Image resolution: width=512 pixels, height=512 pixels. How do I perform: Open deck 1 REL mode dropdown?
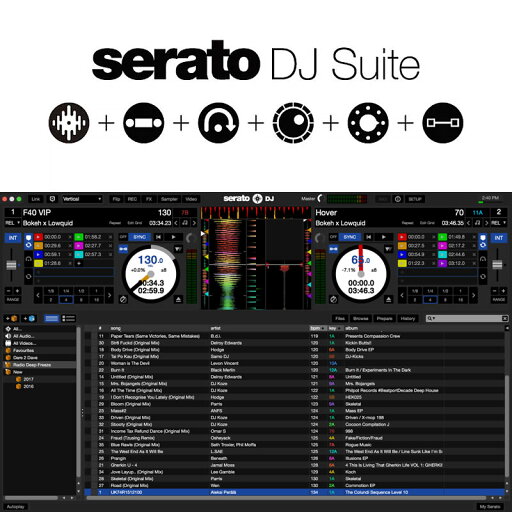coord(12,223)
